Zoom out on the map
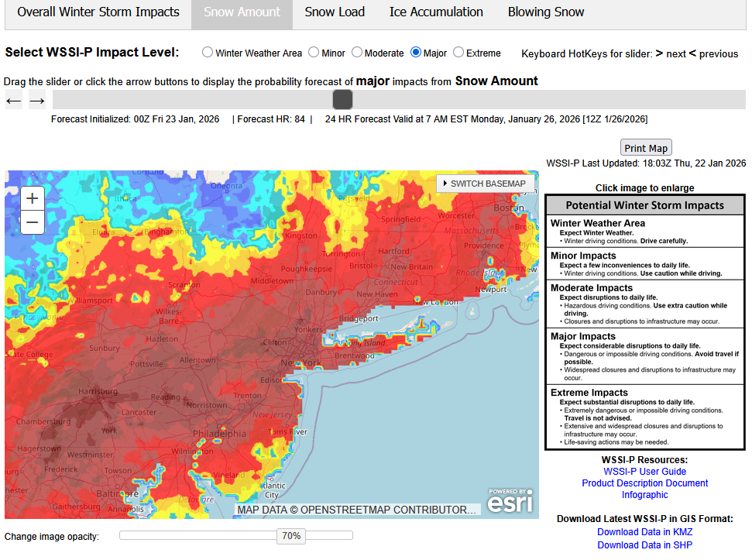Image resolution: width=752 pixels, height=560 pixels. (32, 223)
